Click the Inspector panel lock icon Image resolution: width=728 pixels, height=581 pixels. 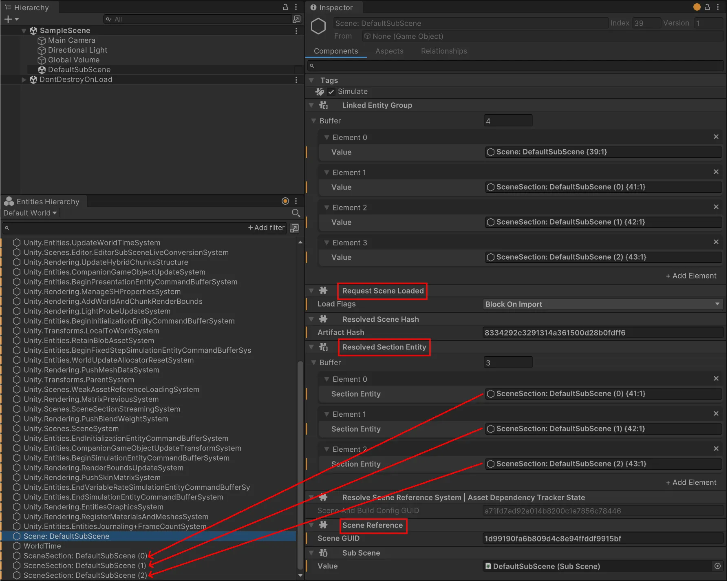click(x=707, y=7)
